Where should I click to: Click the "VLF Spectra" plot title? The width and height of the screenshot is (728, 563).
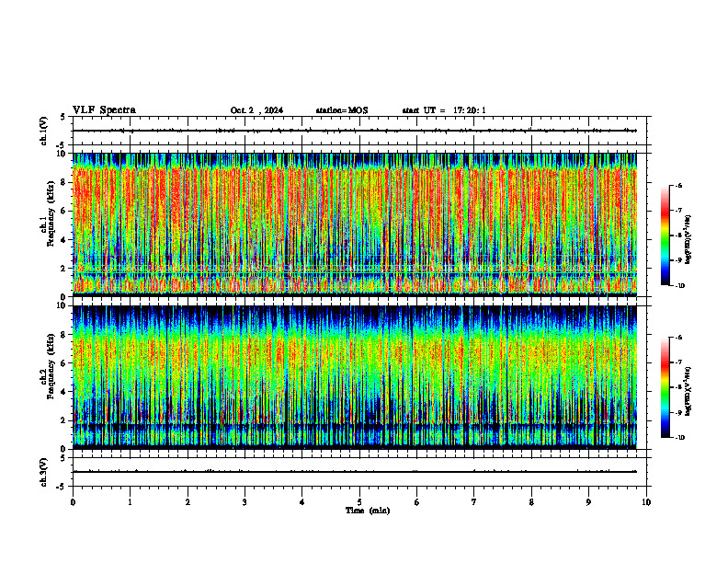click(x=104, y=110)
